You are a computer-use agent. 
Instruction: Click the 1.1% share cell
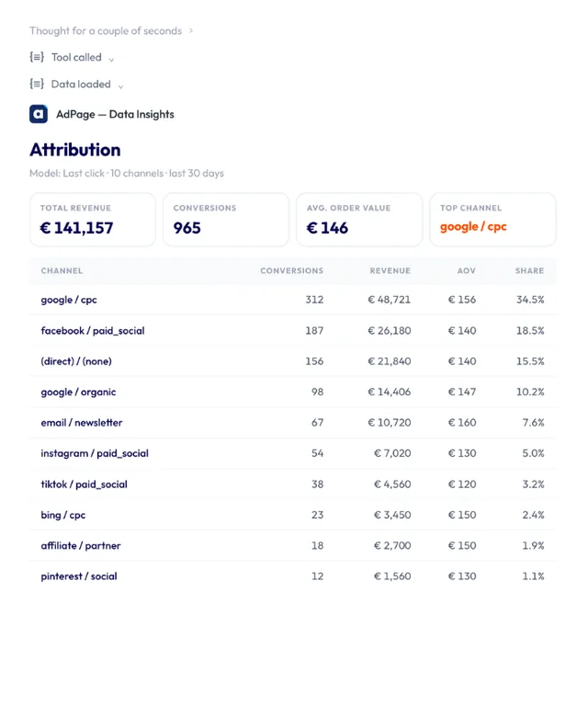[533, 575]
